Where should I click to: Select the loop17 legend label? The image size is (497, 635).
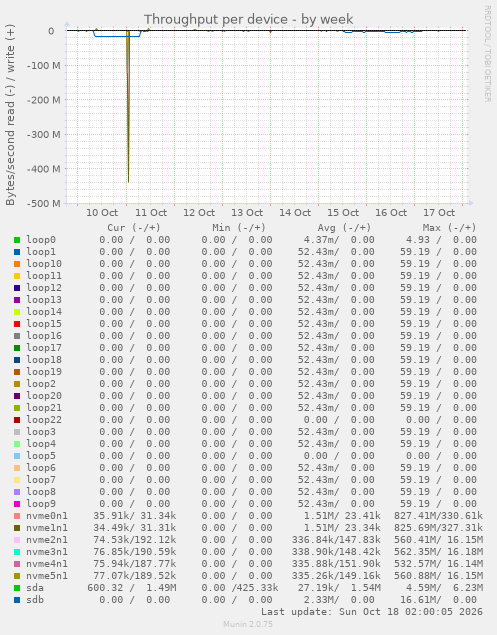(44, 348)
